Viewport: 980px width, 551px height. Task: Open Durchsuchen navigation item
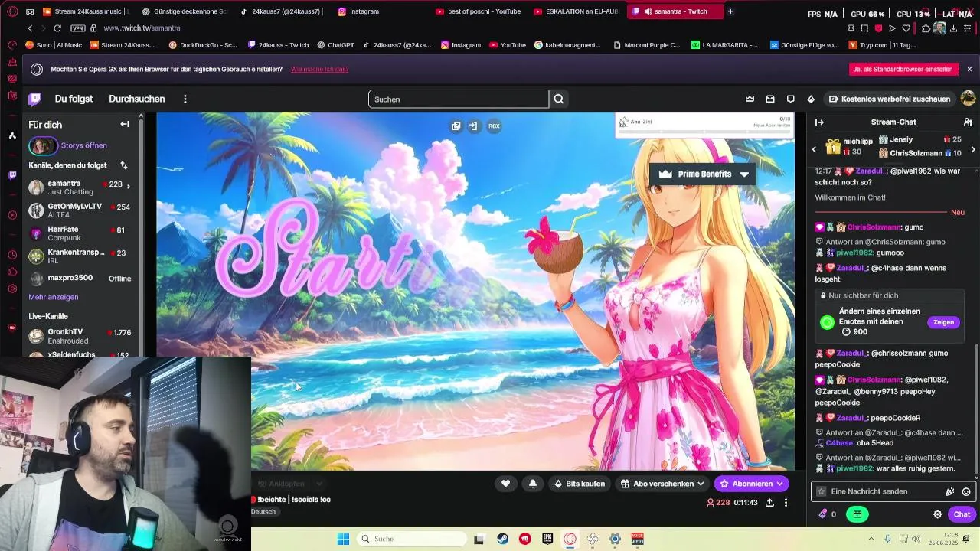point(137,99)
